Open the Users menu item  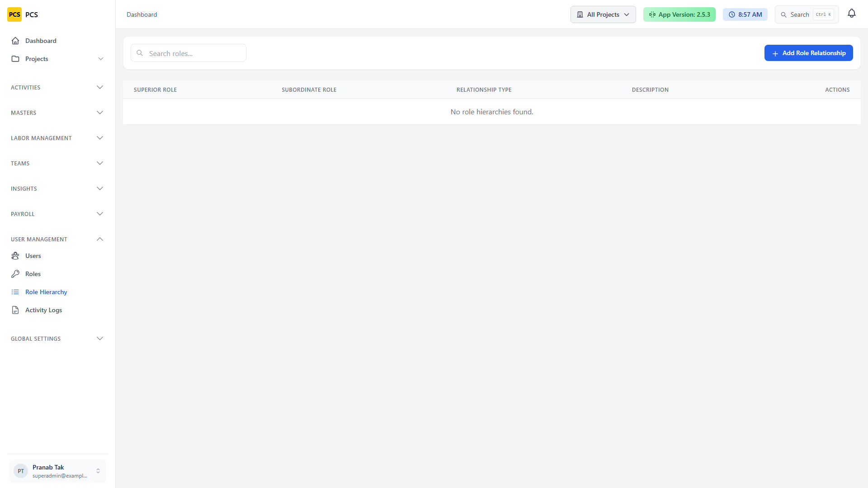pos(57,256)
